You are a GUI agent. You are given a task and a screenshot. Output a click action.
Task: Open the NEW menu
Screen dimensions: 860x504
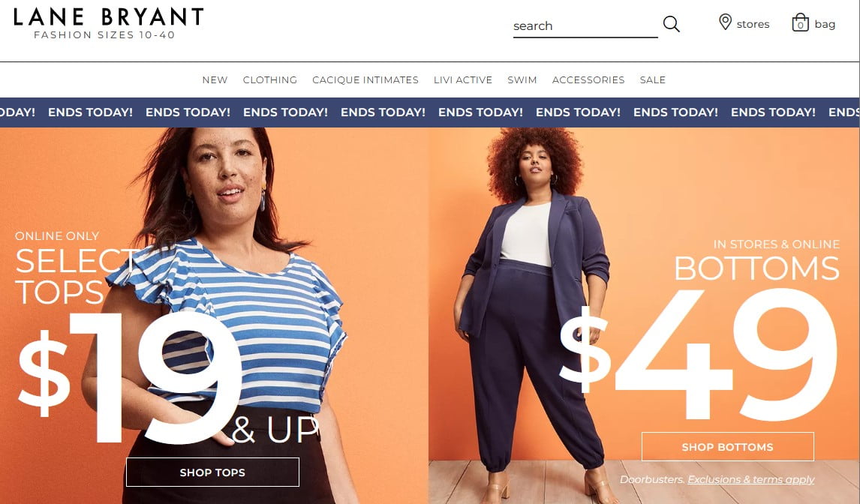(215, 80)
